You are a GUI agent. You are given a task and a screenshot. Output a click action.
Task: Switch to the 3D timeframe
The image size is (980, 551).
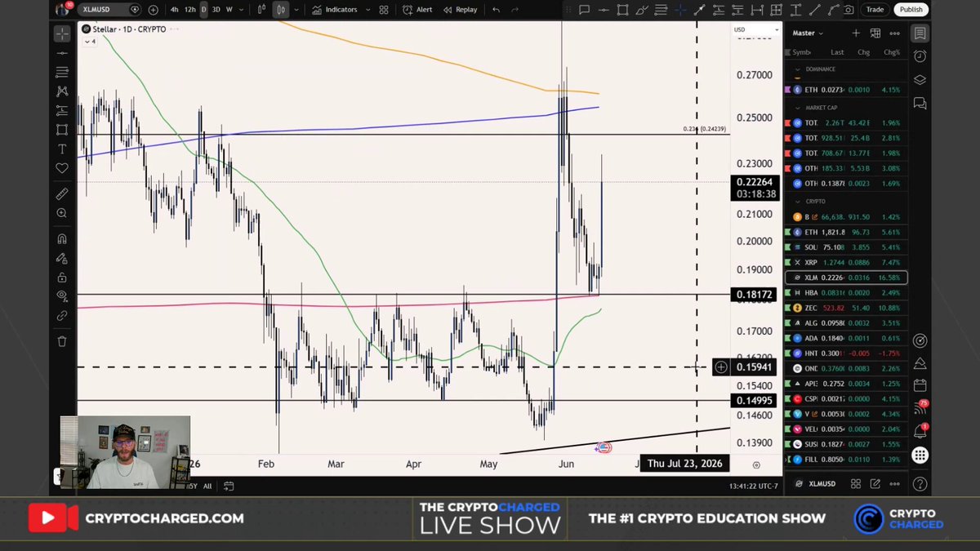(x=216, y=10)
